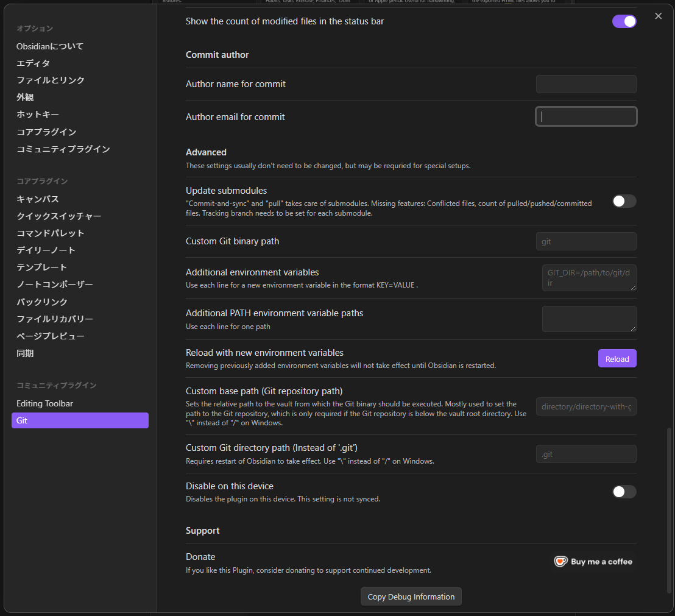
Task: Click the Author name for commit field
Action: point(585,84)
